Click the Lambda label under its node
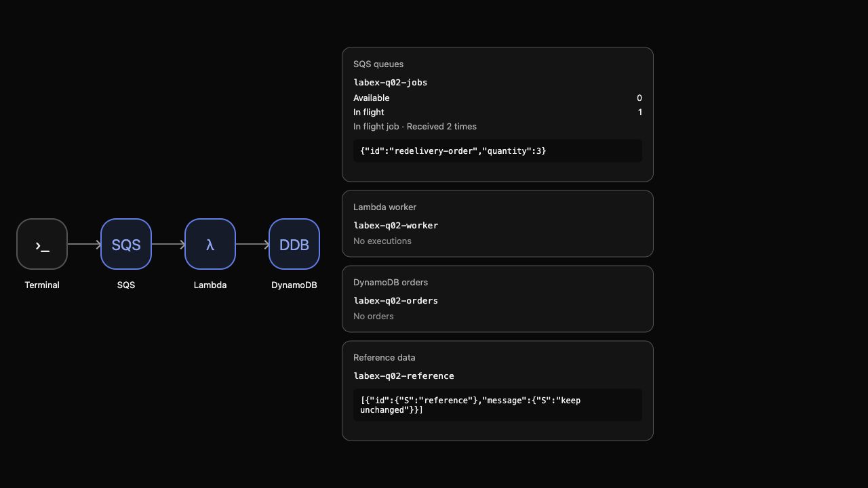The image size is (868, 488). (x=210, y=285)
